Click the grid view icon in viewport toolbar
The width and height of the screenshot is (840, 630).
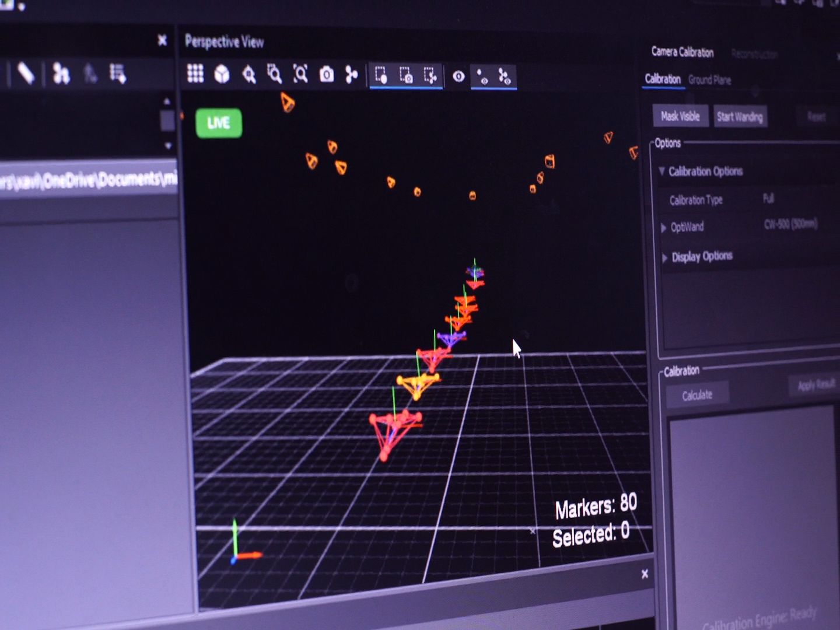click(195, 73)
